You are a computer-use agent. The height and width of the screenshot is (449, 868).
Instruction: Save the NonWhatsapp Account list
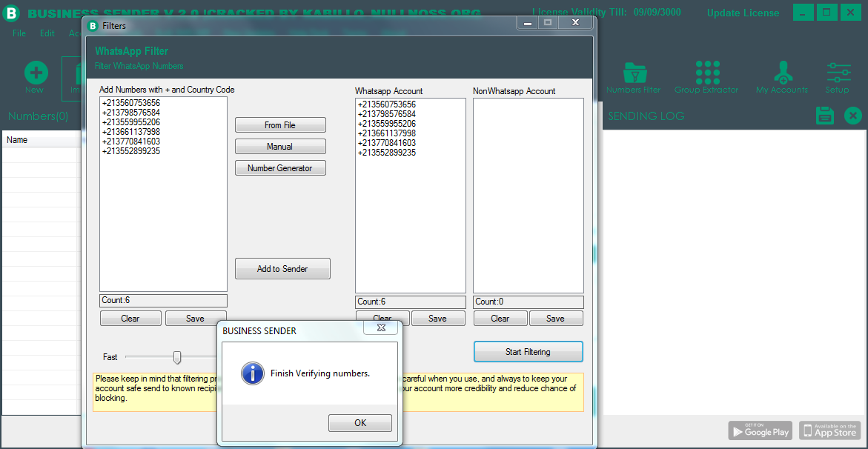(x=556, y=319)
